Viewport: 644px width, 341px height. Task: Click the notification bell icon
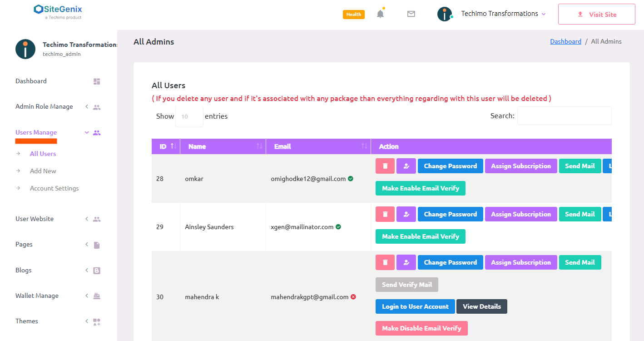380,14
